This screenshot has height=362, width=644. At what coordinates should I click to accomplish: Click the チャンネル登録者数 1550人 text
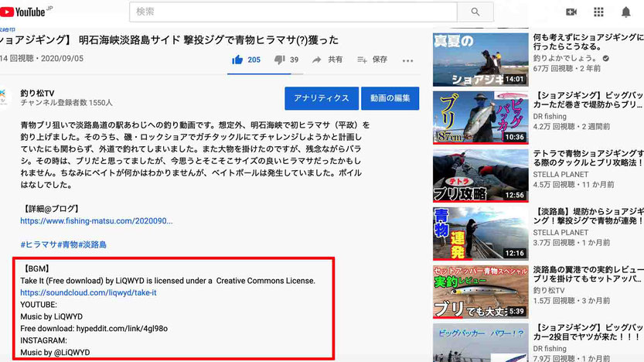[x=66, y=103]
